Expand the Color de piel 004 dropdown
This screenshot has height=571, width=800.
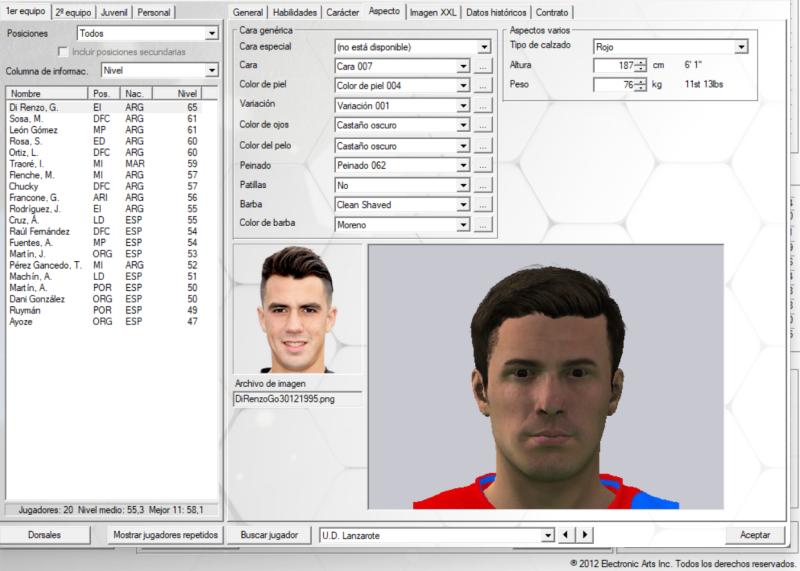click(x=463, y=85)
